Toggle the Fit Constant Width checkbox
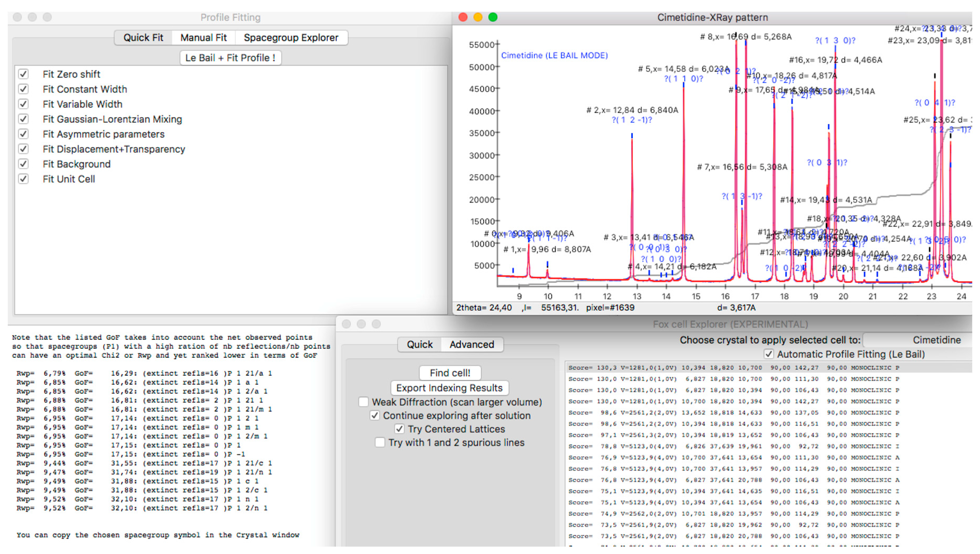The width and height of the screenshot is (980, 554). point(24,89)
